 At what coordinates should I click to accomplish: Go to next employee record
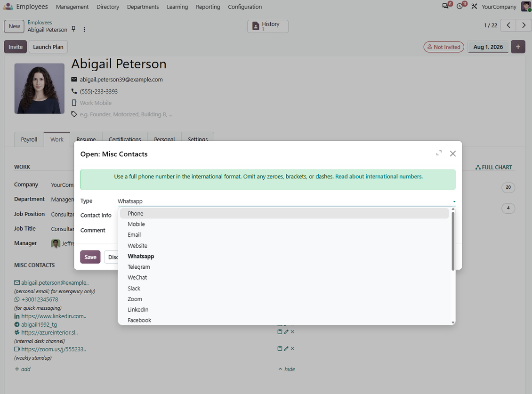click(524, 25)
